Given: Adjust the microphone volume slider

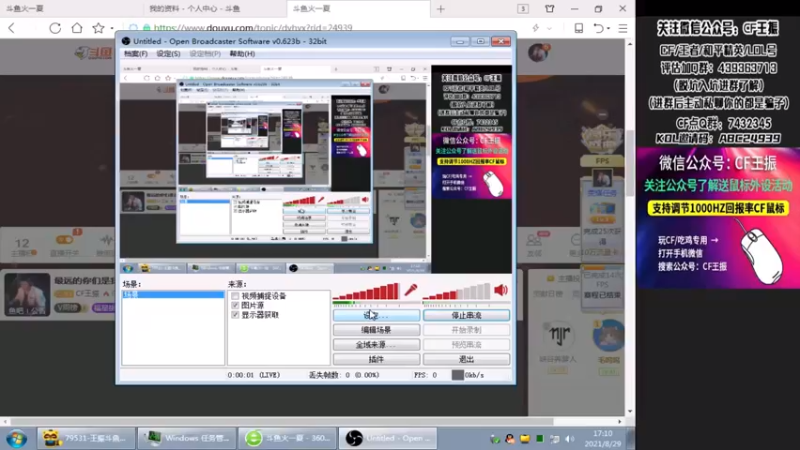Looking at the screenshot, I should 366,291.
